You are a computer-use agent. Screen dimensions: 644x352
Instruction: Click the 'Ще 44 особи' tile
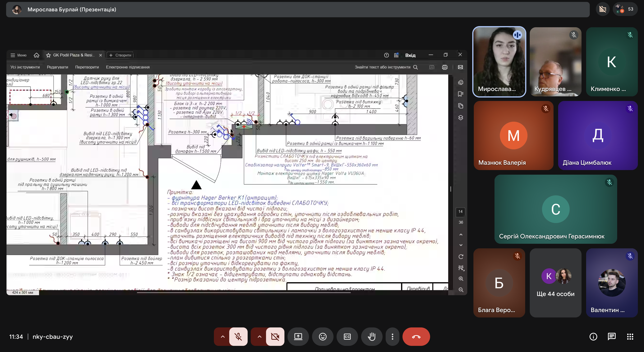(x=555, y=283)
